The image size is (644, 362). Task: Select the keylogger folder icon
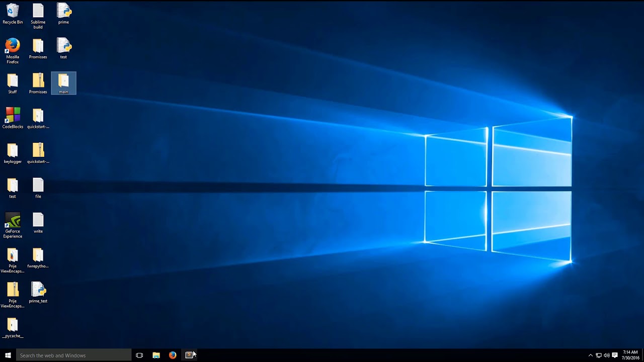(x=13, y=153)
